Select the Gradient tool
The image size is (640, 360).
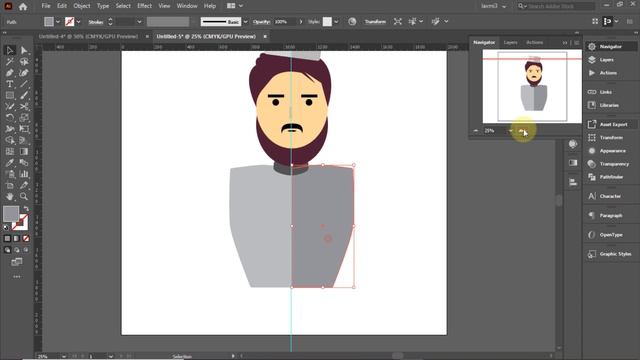[24, 151]
